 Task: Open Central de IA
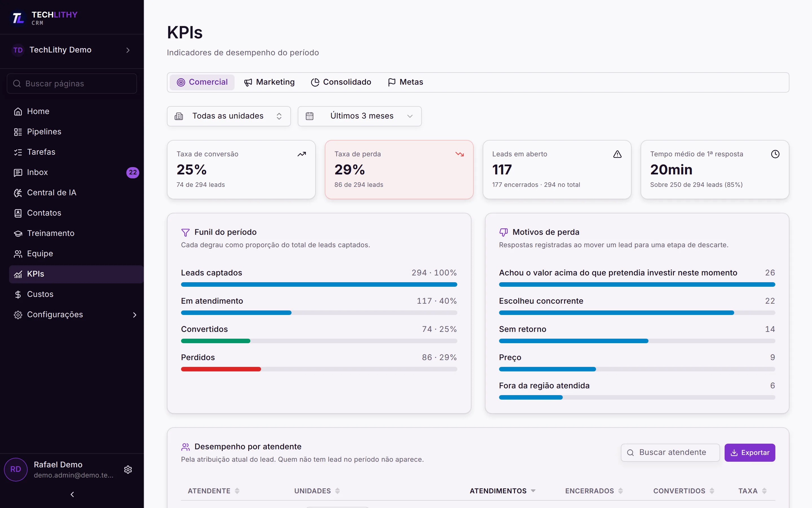coord(76,192)
